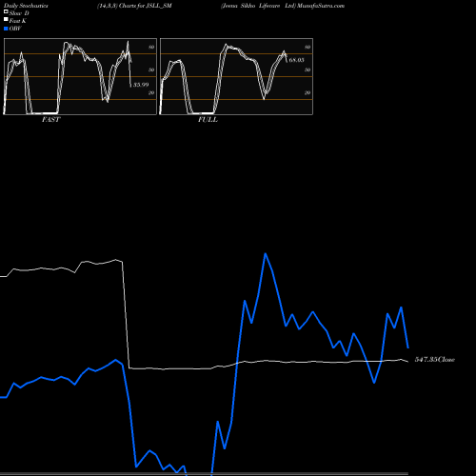
Task: Click the highest peak of blue OBV line
Action: (266, 253)
